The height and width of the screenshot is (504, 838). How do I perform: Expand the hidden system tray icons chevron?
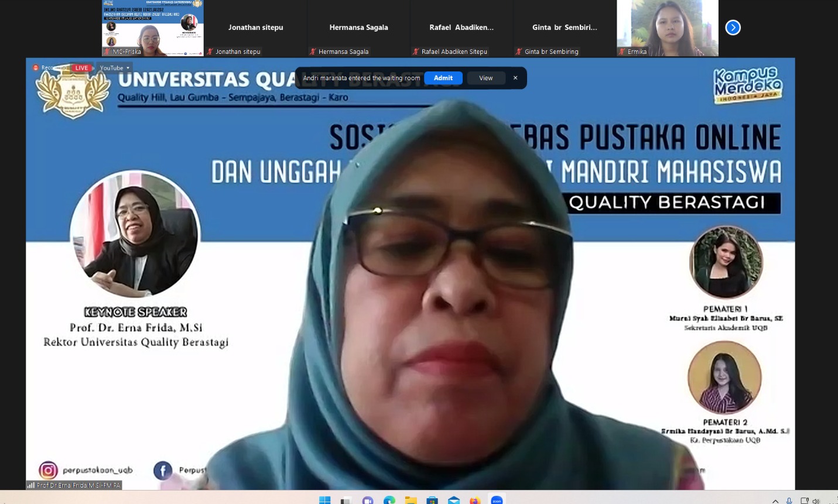point(775,501)
